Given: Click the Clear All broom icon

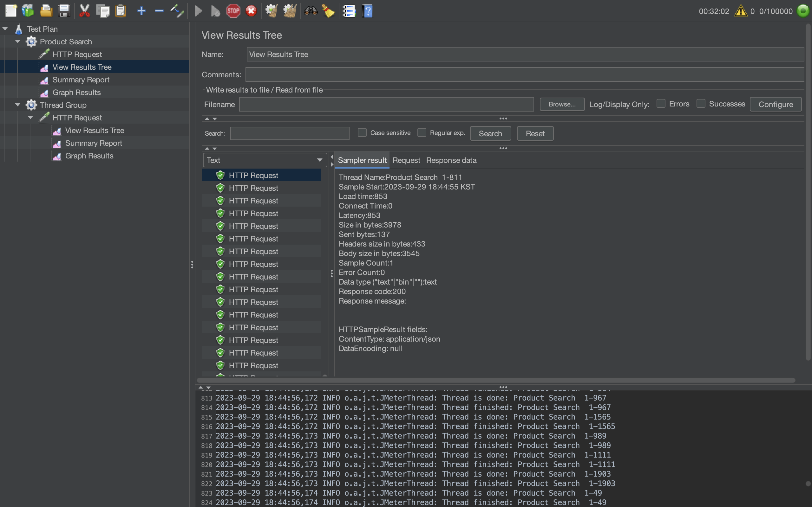Looking at the screenshot, I should (289, 11).
